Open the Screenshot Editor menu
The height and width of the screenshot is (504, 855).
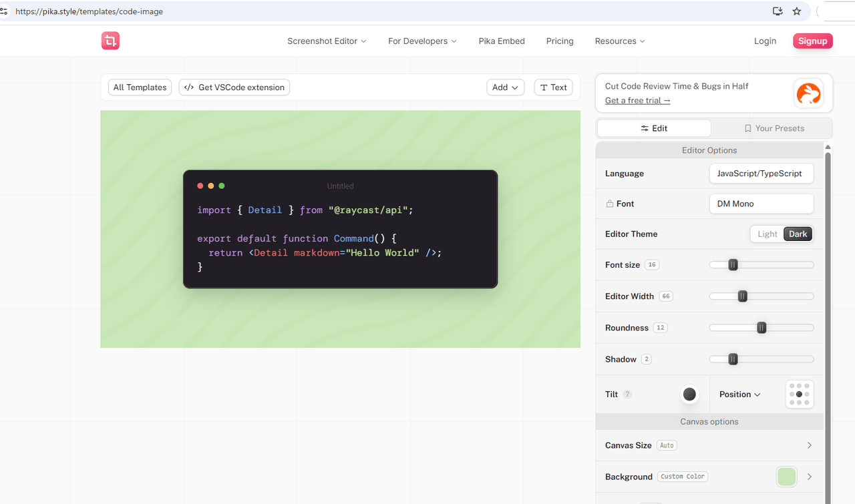coord(327,41)
